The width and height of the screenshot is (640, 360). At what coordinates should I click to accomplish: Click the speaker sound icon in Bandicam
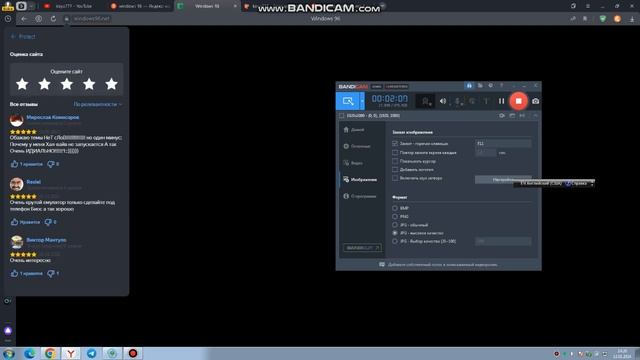pyautogui.click(x=443, y=101)
